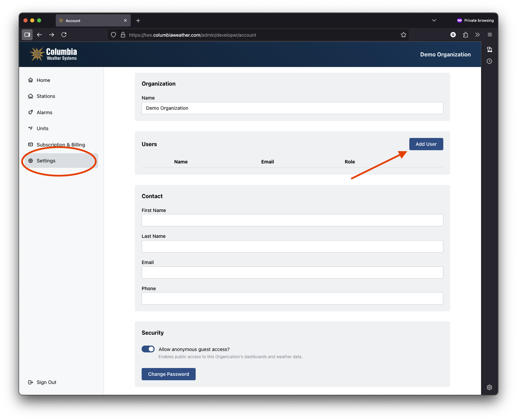Click the Settings gear icon in sidebar
This screenshot has width=517, height=420.
pos(31,161)
